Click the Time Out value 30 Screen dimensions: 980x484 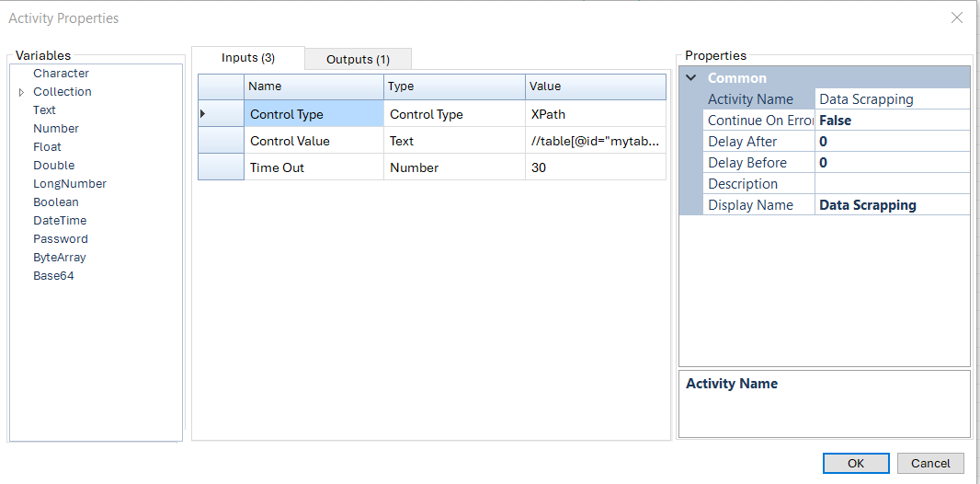pyautogui.click(x=595, y=167)
